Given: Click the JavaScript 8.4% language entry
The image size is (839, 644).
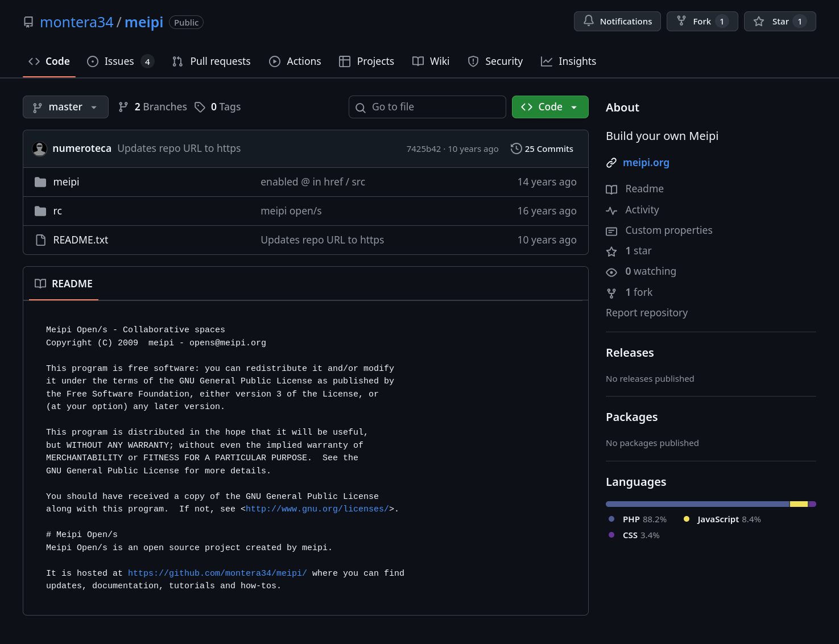Looking at the screenshot, I should 722,519.
